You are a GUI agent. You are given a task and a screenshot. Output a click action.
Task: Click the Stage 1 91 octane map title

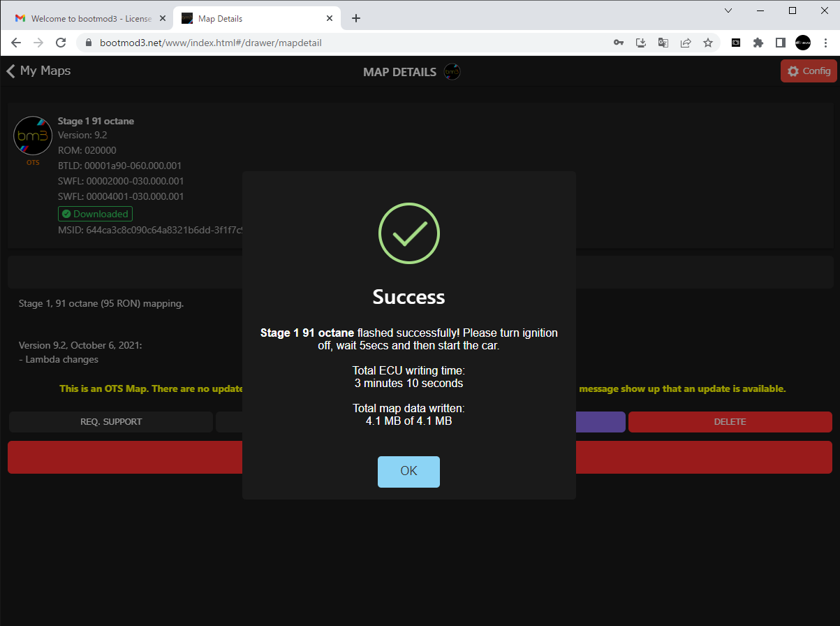click(96, 121)
